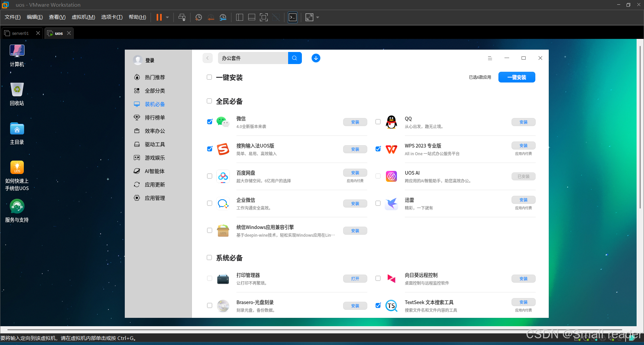Click the login avatar icon
This screenshot has width=644, height=345.
[x=138, y=60]
